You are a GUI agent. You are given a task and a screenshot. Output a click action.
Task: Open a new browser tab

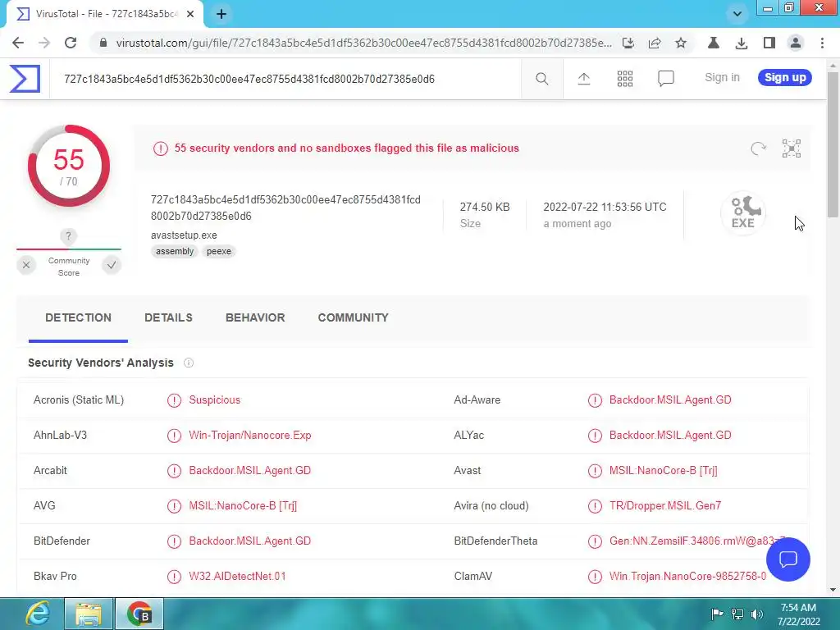(221, 14)
